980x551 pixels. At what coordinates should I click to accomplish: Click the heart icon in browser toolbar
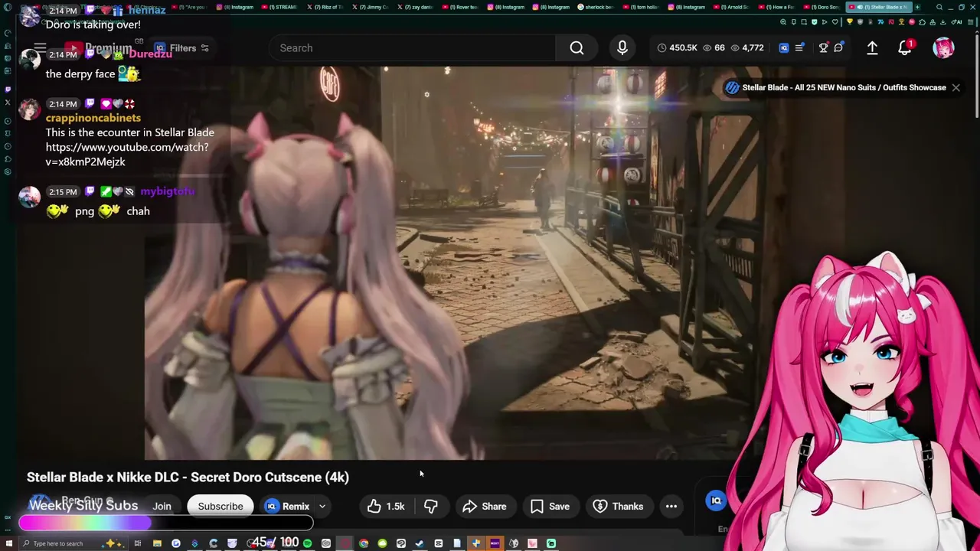pyautogui.click(x=837, y=22)
